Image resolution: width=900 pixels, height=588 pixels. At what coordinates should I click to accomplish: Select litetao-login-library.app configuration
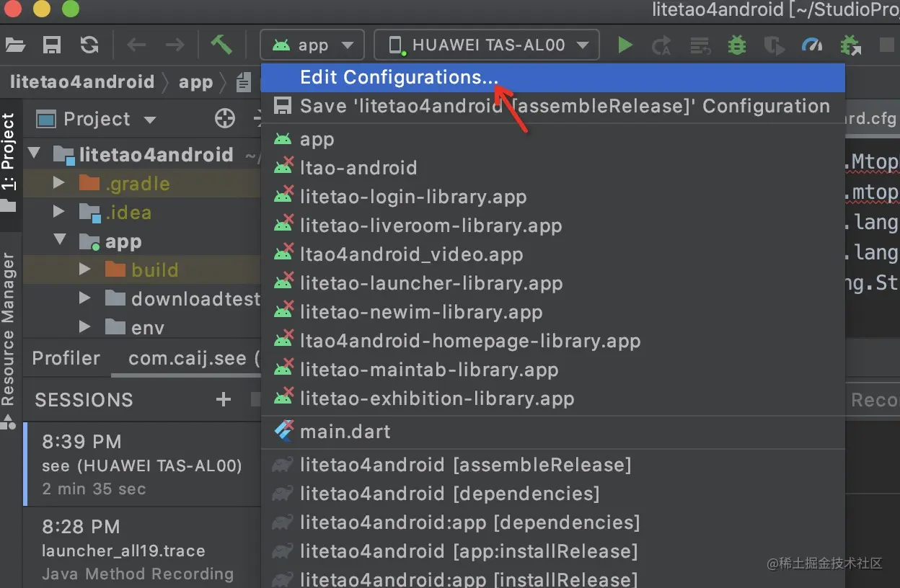pyautogui.click(x=552, y=197)
